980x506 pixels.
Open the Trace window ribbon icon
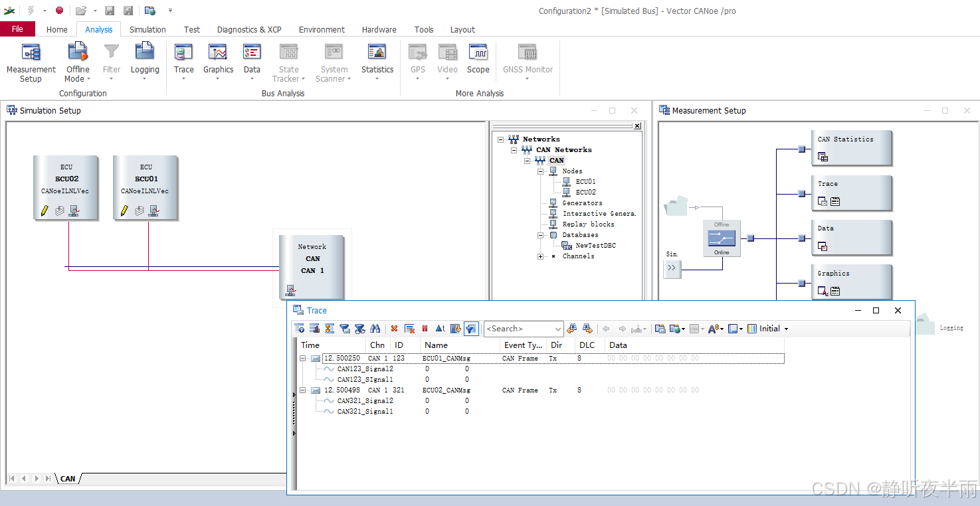[183, 52]
